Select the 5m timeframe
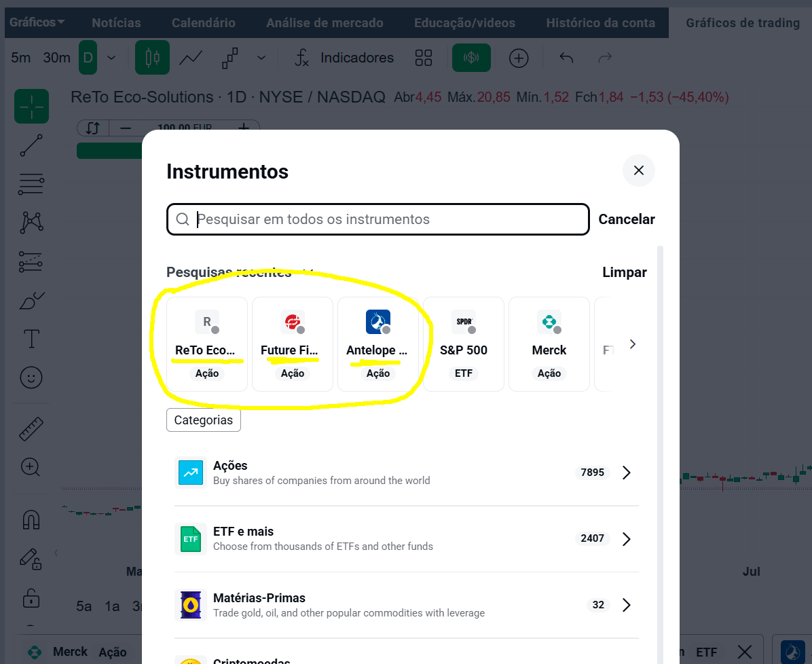Image resolution: width=812 pixels, height=664 pixels. (x=21, y=58)
